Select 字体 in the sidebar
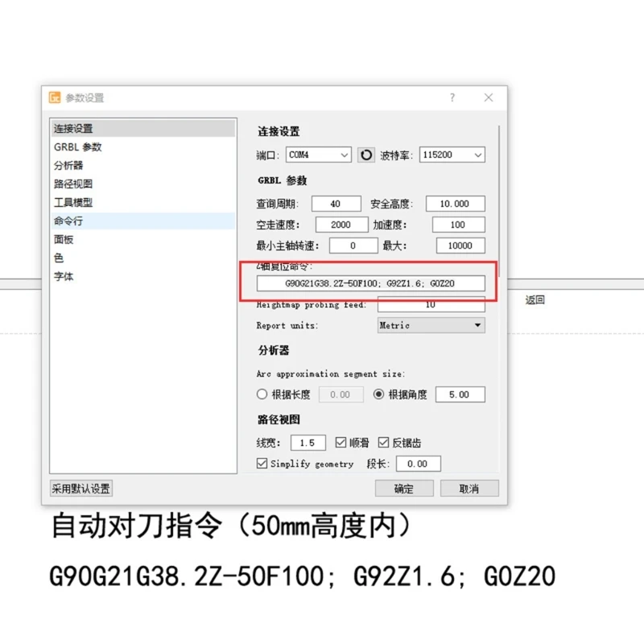 (143, 276)
